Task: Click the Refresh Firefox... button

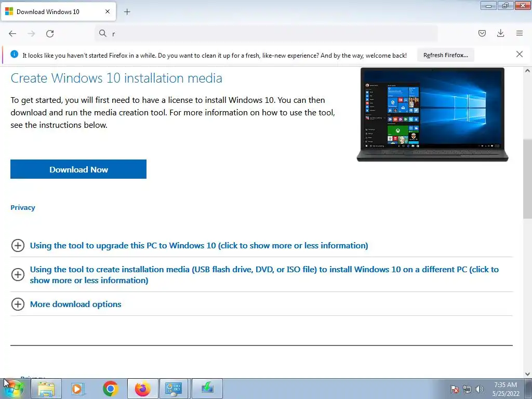Action: [x=445, y=55]
